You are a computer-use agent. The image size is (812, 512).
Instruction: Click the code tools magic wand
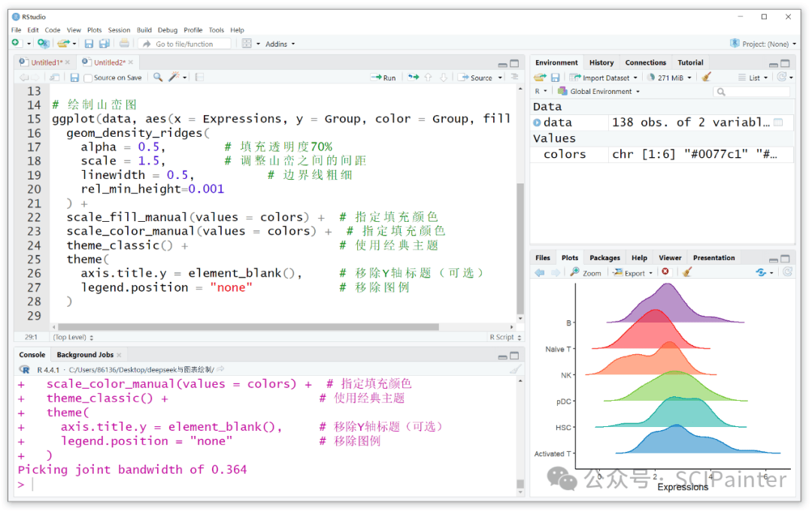click(174, 77)
